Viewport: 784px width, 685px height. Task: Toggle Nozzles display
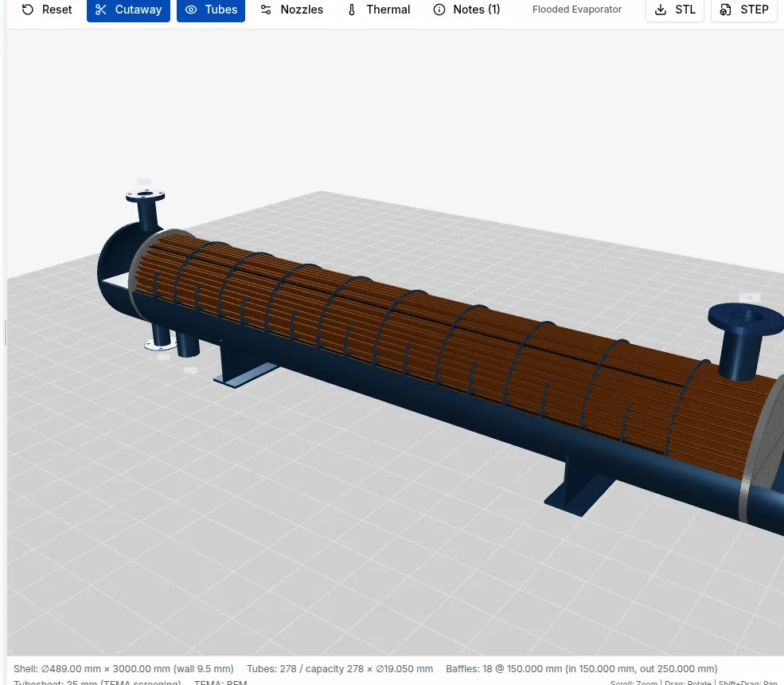tap(292, 10)
